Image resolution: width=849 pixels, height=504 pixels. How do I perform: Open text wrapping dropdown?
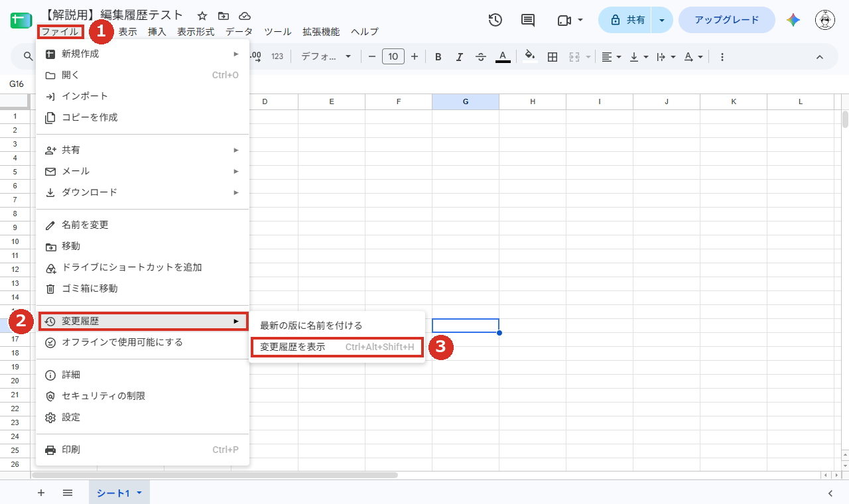tap(665, 57)
